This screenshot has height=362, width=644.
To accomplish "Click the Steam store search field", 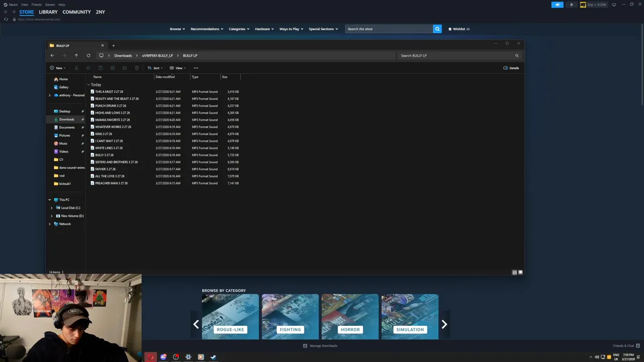I will pyautogui.click(x=389, y=29).
